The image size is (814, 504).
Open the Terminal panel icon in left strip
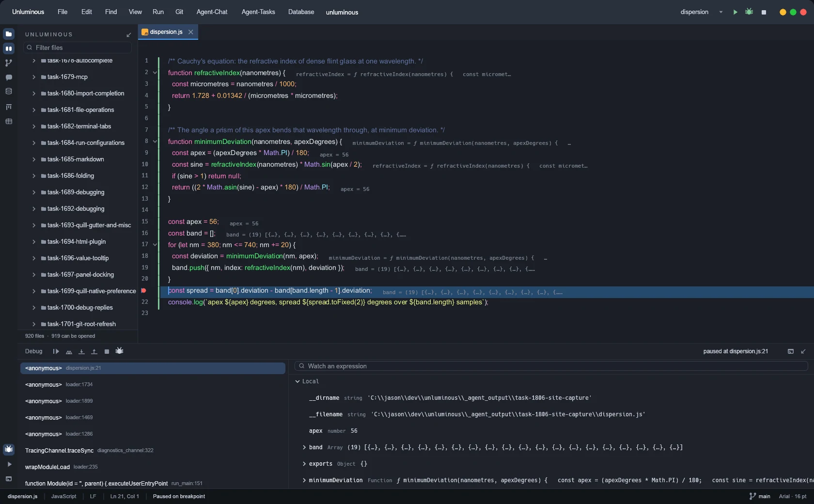point(9,479)
